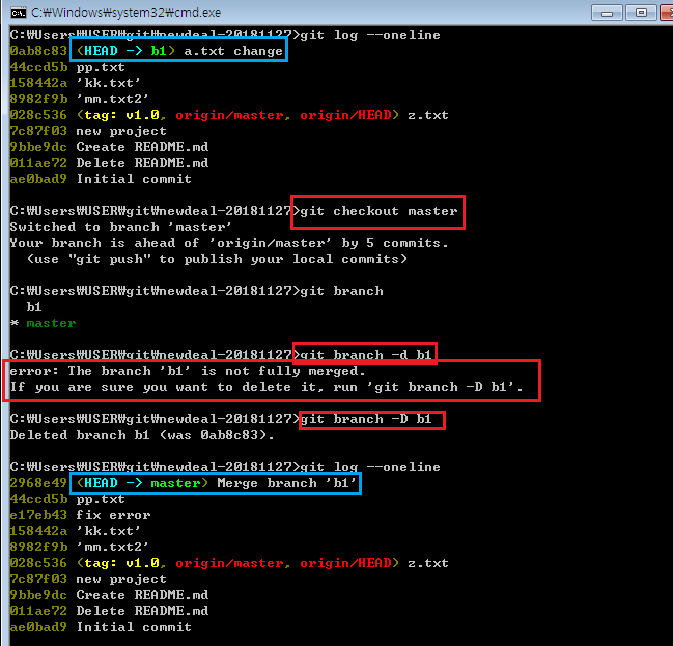Select commit hash 0ab8c83 in b1 log

coord(38,51)
